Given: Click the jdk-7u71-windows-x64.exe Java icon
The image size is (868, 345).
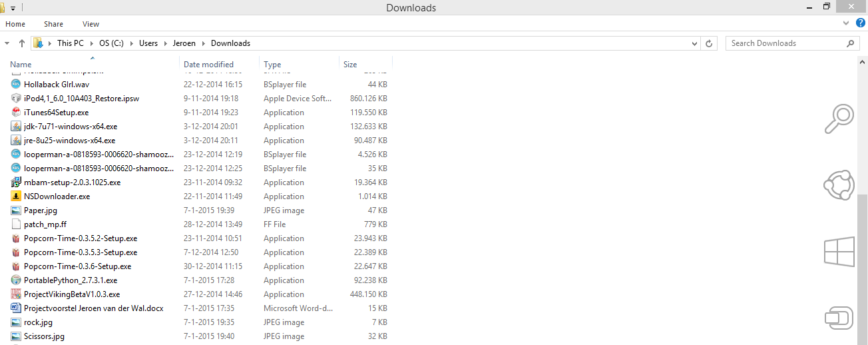Looking at the screenshot, I should 17,127.
